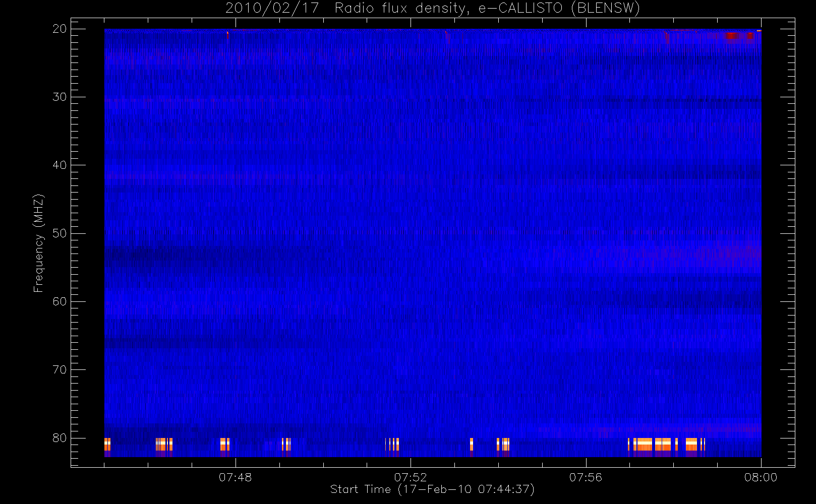816x504 pixels.
Task: Click the 40 frequency tick label
Action: pos(60,165)
